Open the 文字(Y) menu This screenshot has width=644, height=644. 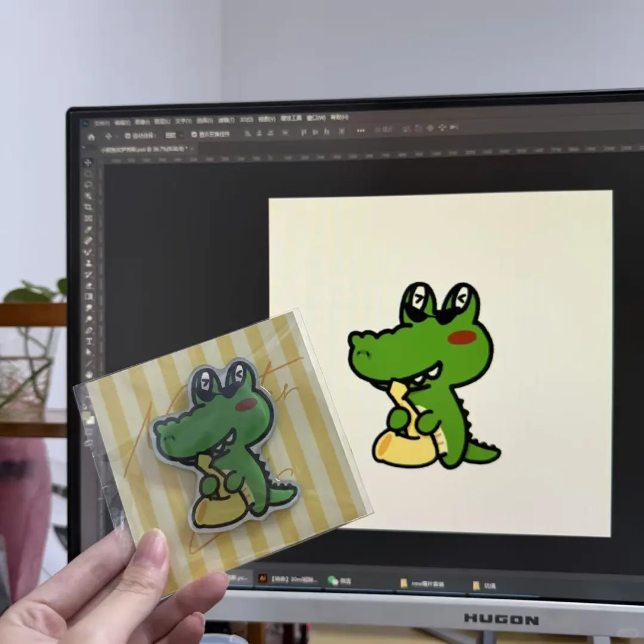[183, 122]
